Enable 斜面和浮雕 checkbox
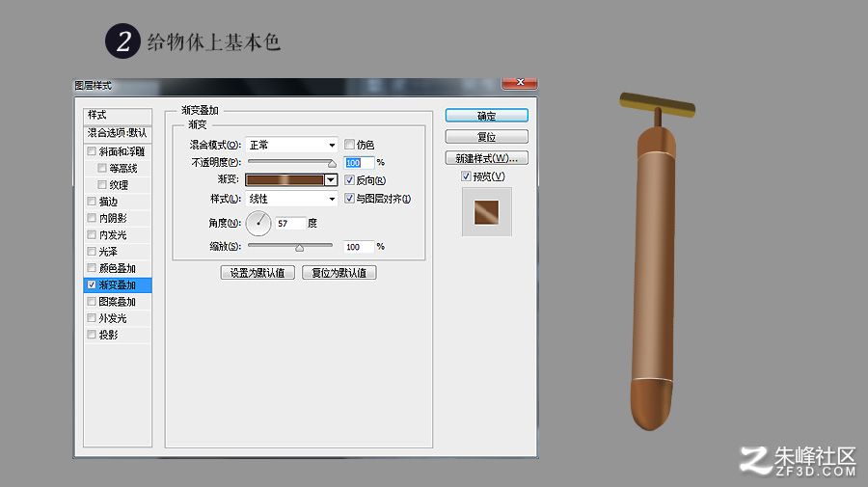The image size is (868, 487). point(92,151)
